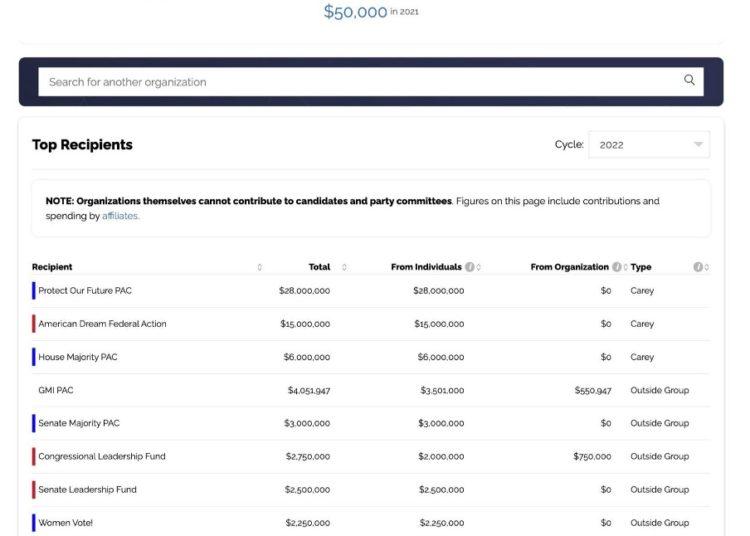Click the $28,000,000 Total for Protect Our Future
This screenshot has width=750, height=536.
point(304,291)
